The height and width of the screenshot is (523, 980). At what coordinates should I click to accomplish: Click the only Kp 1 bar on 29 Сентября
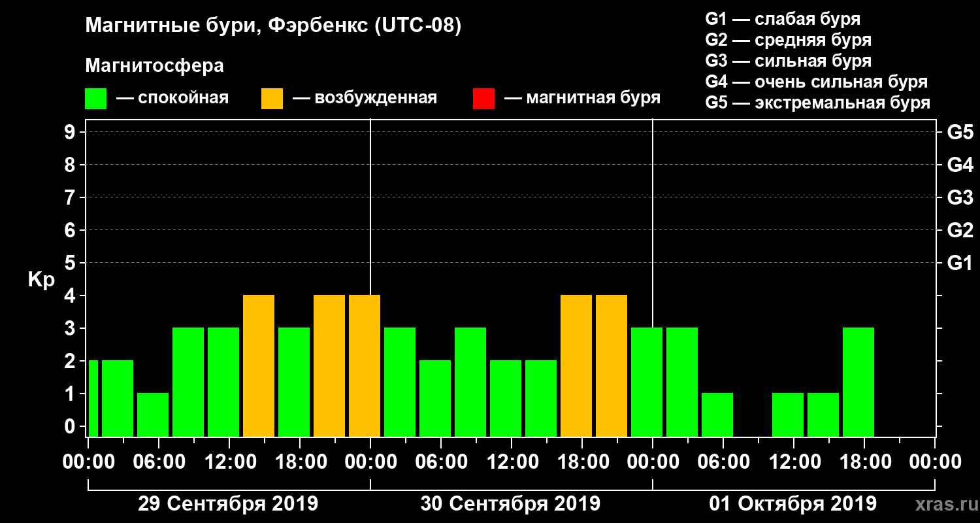pos(153,415)
